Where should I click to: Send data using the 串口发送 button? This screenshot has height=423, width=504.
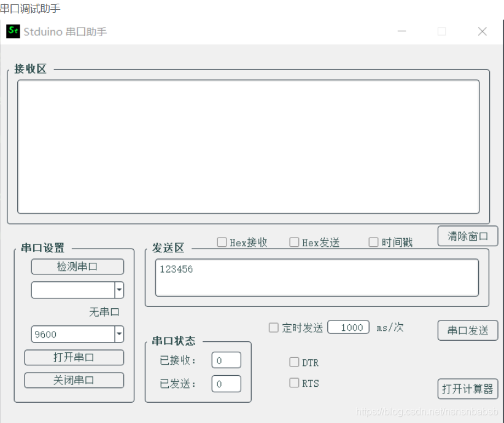pyautogui.click(x=467, y=330)
